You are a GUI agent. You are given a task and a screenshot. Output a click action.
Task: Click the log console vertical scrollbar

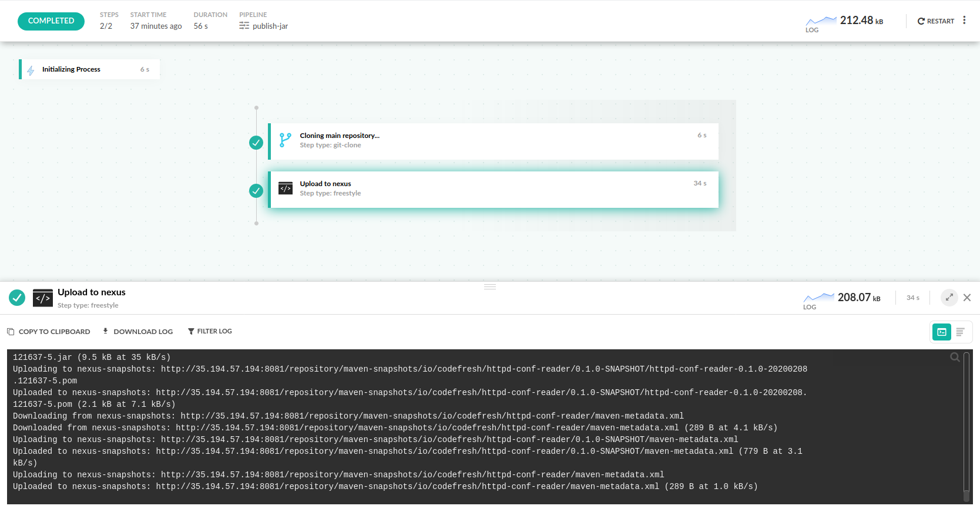(966, 426)
